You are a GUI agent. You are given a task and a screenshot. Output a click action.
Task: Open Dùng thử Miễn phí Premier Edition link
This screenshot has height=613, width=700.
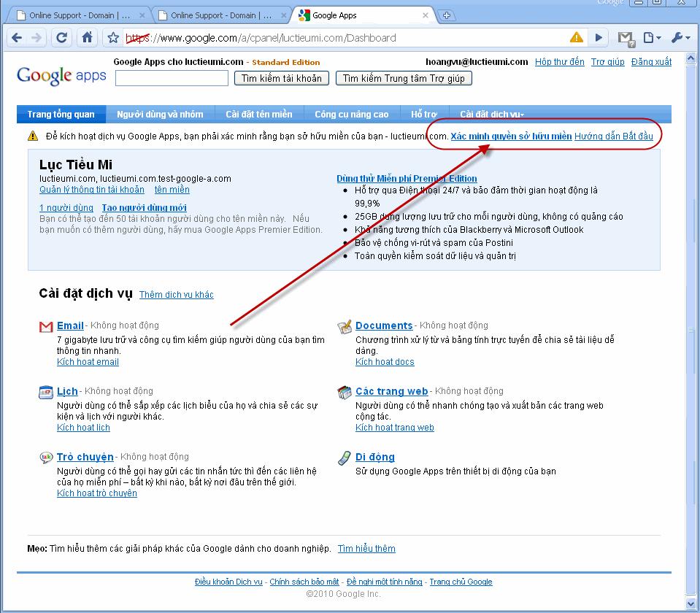[407, 179]
